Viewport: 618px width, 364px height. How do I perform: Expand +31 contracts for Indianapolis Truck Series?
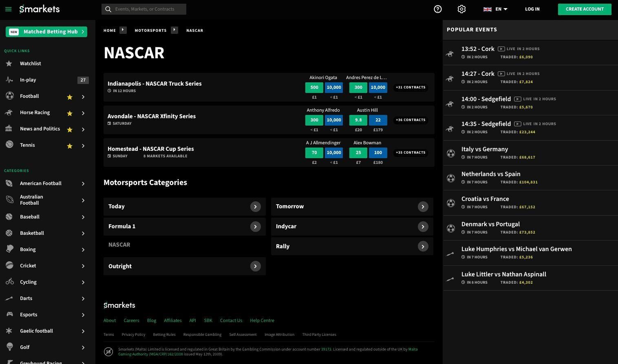(x=411, y=87)
